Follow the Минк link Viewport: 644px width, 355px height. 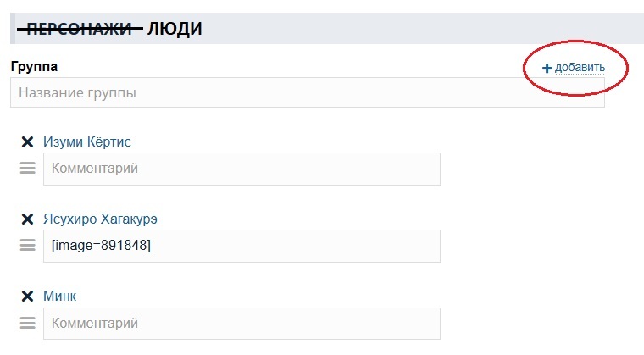[60, 297]
